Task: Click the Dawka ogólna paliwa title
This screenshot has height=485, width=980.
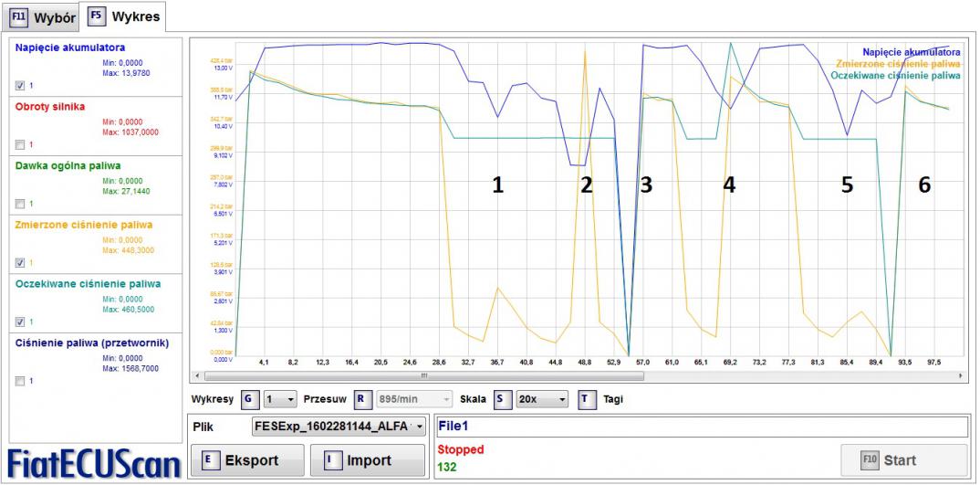Action: (68, 166)
